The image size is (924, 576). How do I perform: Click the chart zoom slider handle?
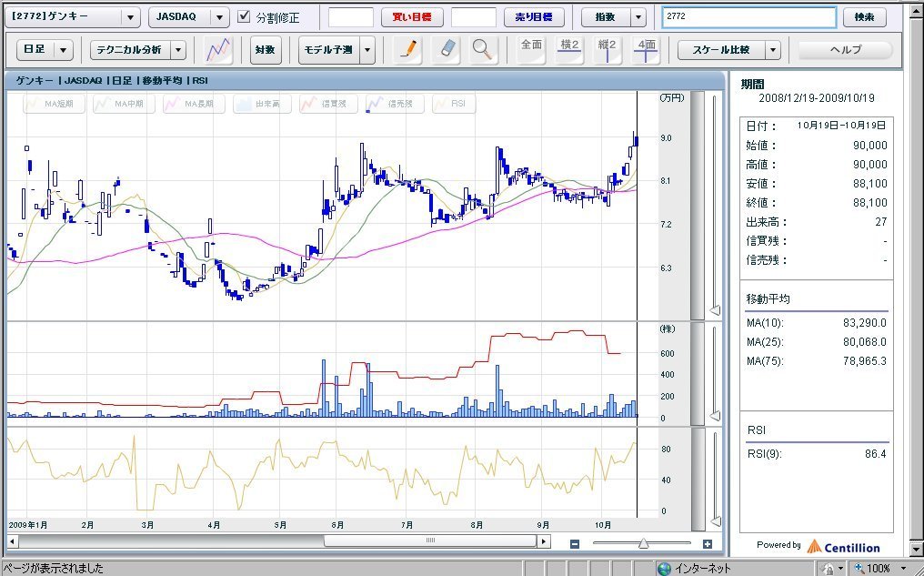(643, 544)
